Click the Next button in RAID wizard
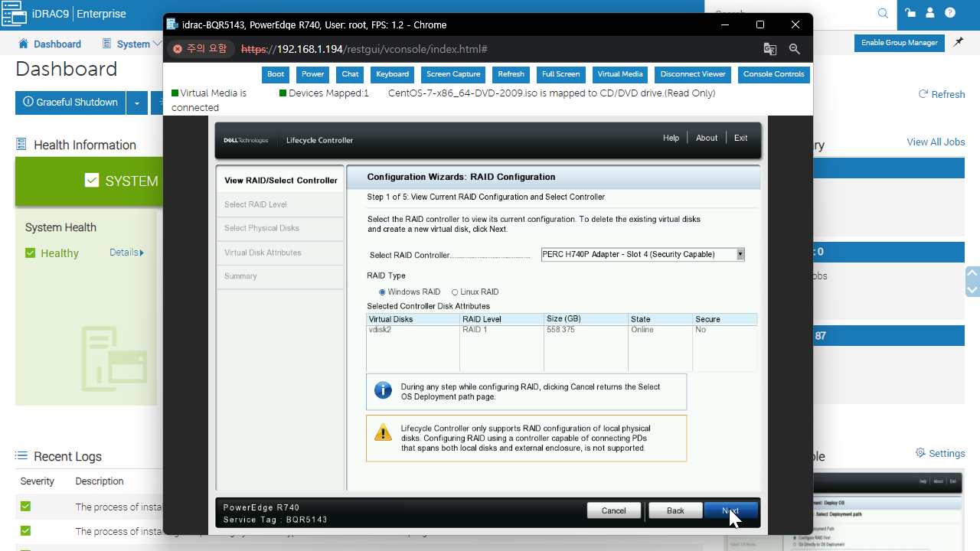The height and width of the screenshot is (551, 980). pyautogui.click(x=730, y=510)
